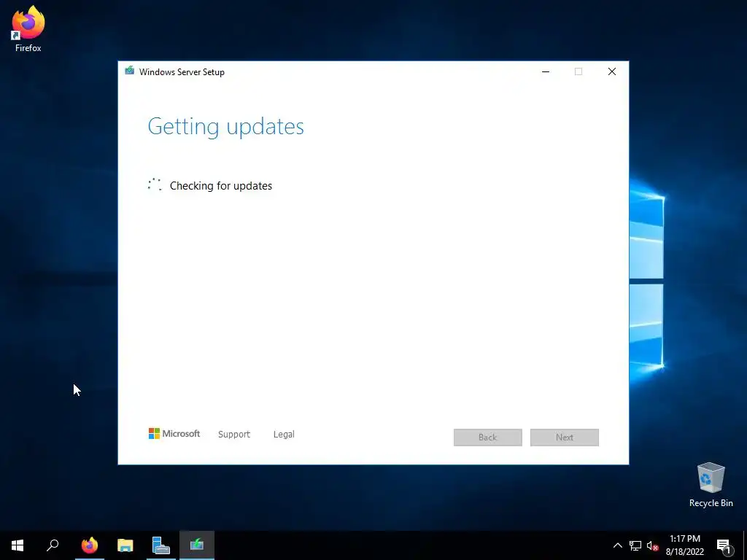Open the Recycle Bin desktop icon
This screenshot has height=560, width=747.
tap(711, 485)
